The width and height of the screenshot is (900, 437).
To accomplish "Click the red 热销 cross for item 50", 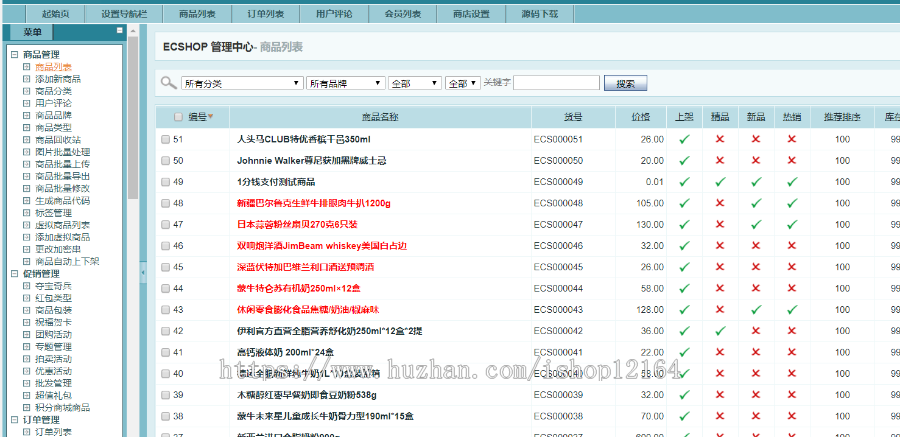I will [x=792, y=160].
